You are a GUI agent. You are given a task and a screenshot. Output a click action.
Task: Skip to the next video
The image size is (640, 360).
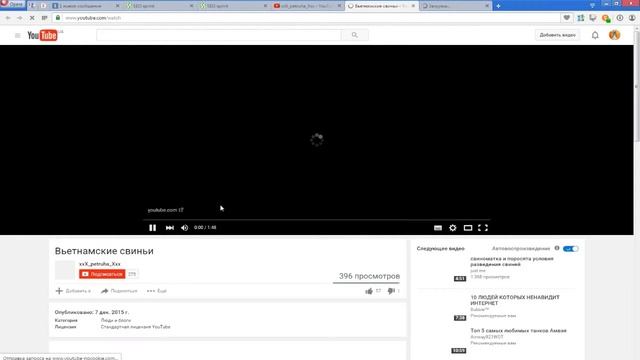click(170, 228)
